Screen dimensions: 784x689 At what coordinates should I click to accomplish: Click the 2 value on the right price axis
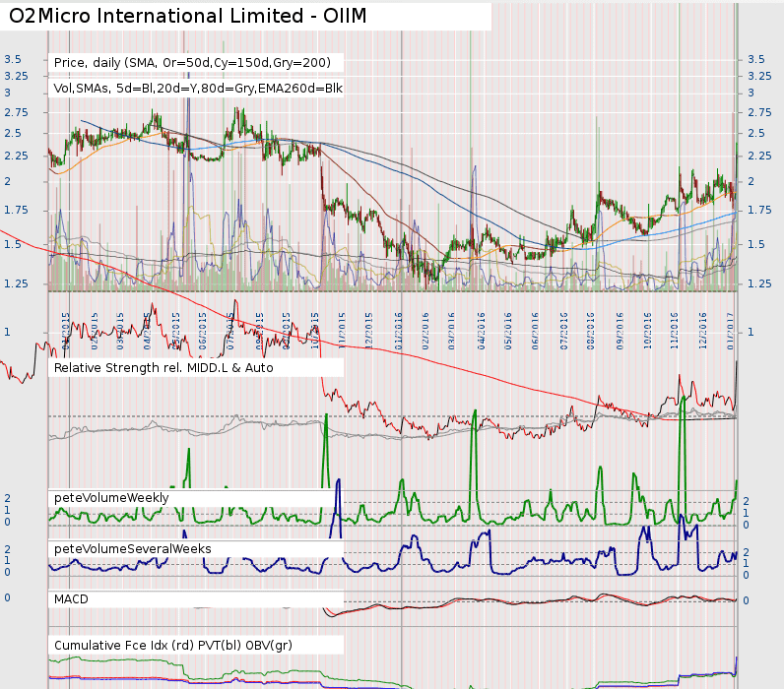[751, 181]
